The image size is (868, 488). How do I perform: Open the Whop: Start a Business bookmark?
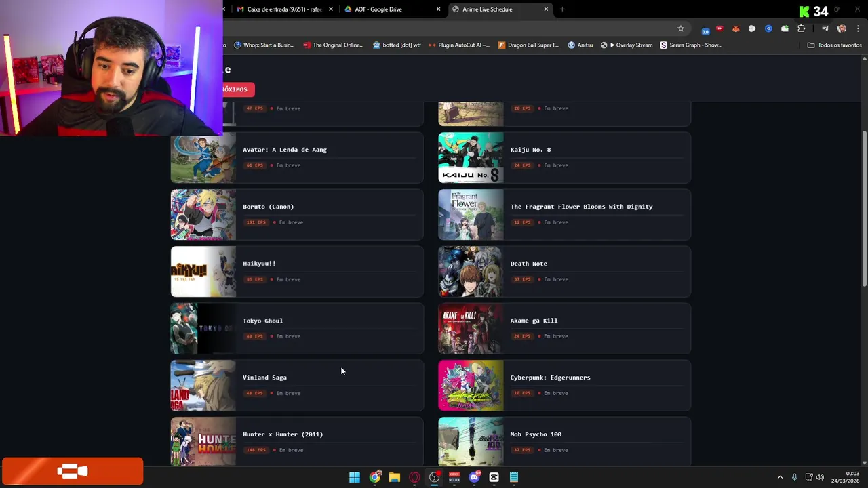tap(264, 45)
